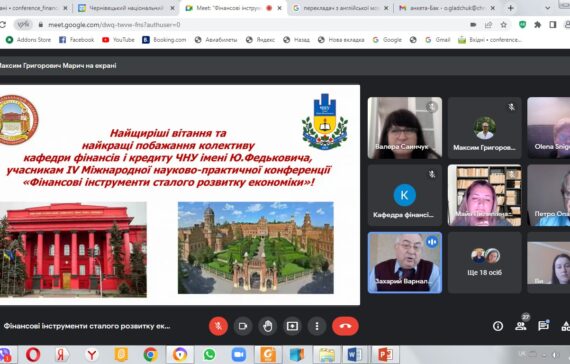This screenshot has height=364, width=570.
Task: Open more options three-dot menu
Action: pyautogui.click(x=317, y=326)
